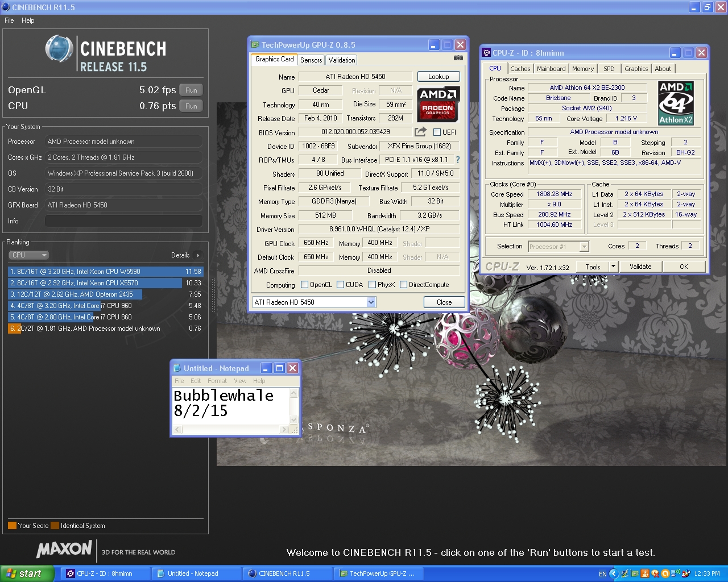Click the Lookup button in GPU-Z

(x=439, y=77)
